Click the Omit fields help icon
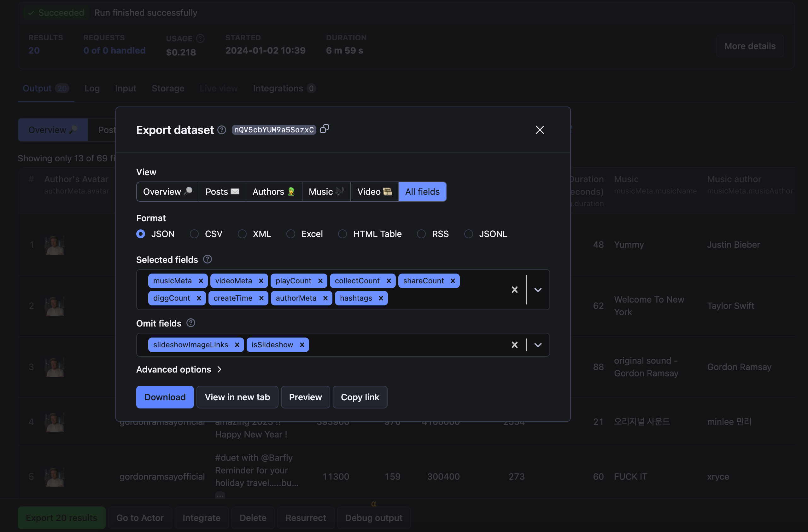Screen dimensions: 808x532 coord(191,323)
